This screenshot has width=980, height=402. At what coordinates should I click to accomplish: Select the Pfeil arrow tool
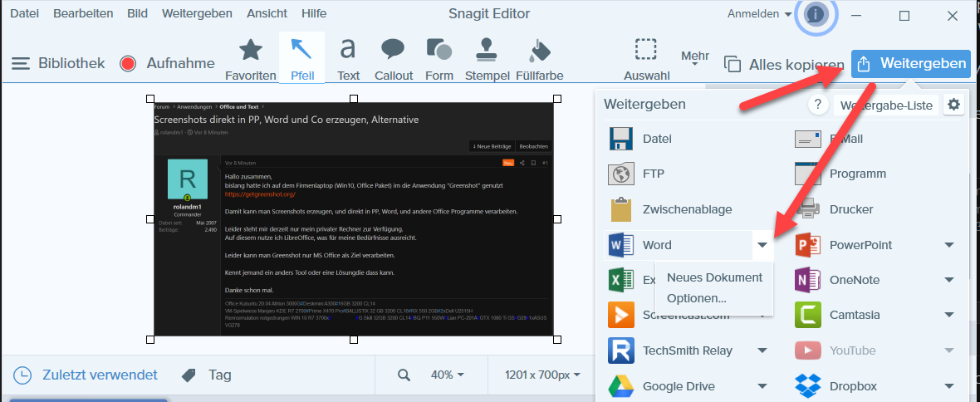(302, 58)
